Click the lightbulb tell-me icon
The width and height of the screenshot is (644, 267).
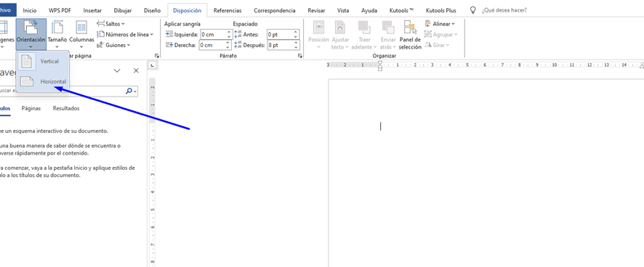pos(472,10)
